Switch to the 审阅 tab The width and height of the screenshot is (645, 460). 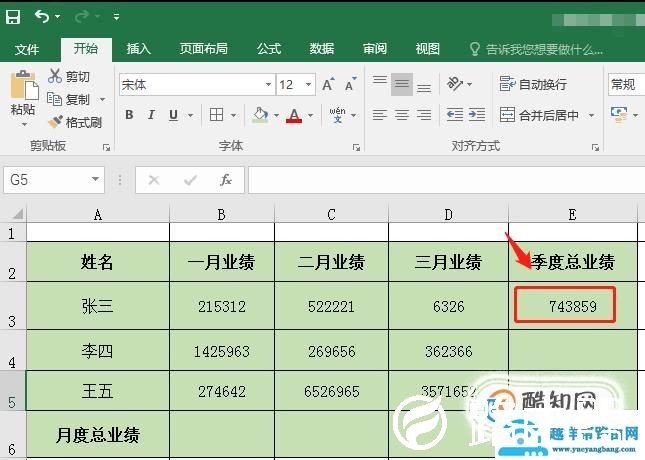[375, 49]
